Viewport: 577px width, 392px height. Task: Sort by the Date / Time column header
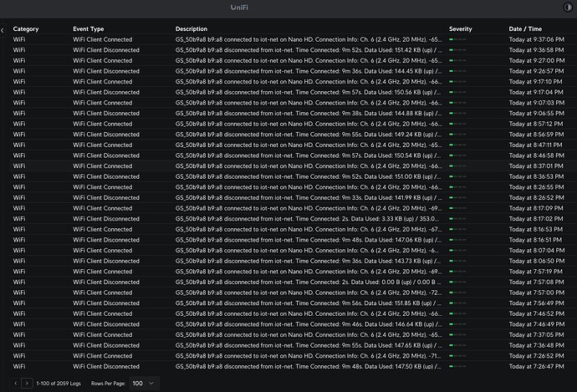[x=525, y=28]
